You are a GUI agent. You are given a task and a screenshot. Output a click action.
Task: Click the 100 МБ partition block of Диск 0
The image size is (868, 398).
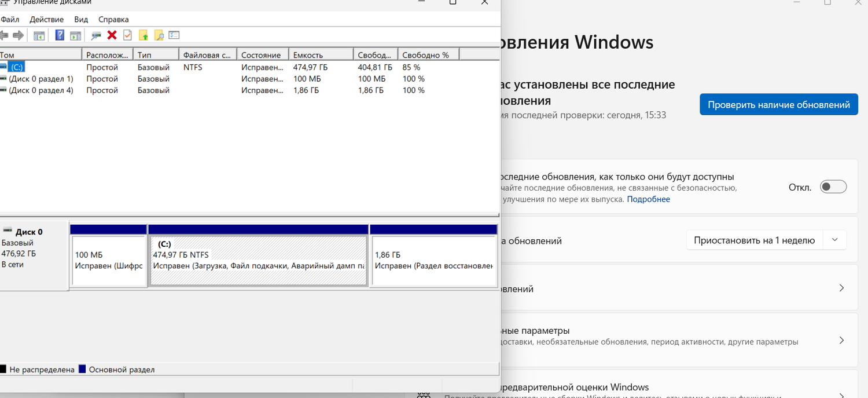(x=108, y=261)
